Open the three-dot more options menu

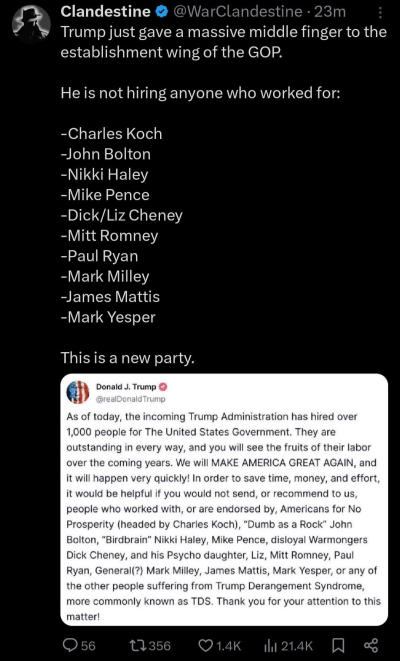[x=380, y=13]
